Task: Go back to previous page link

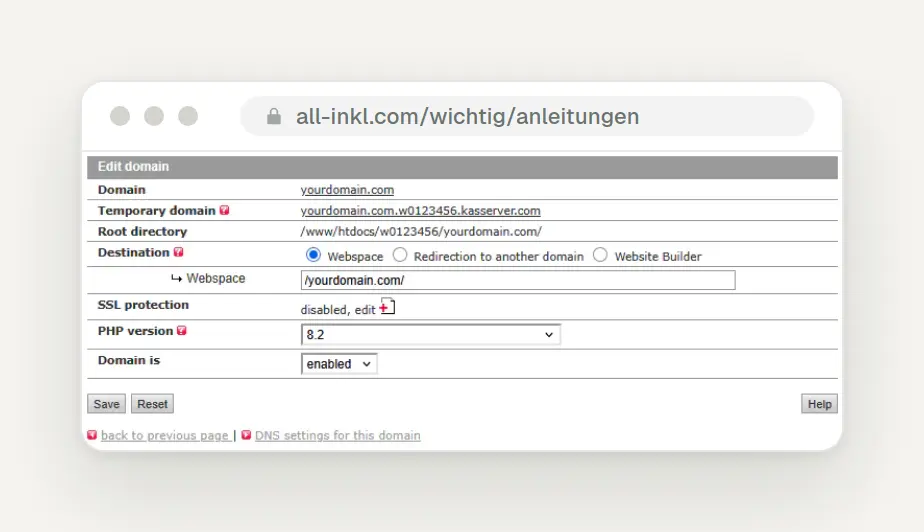Action: coord(164,435)
